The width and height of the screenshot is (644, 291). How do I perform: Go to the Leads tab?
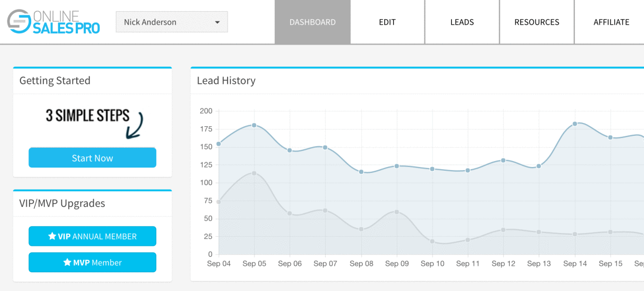click(462, 22)
